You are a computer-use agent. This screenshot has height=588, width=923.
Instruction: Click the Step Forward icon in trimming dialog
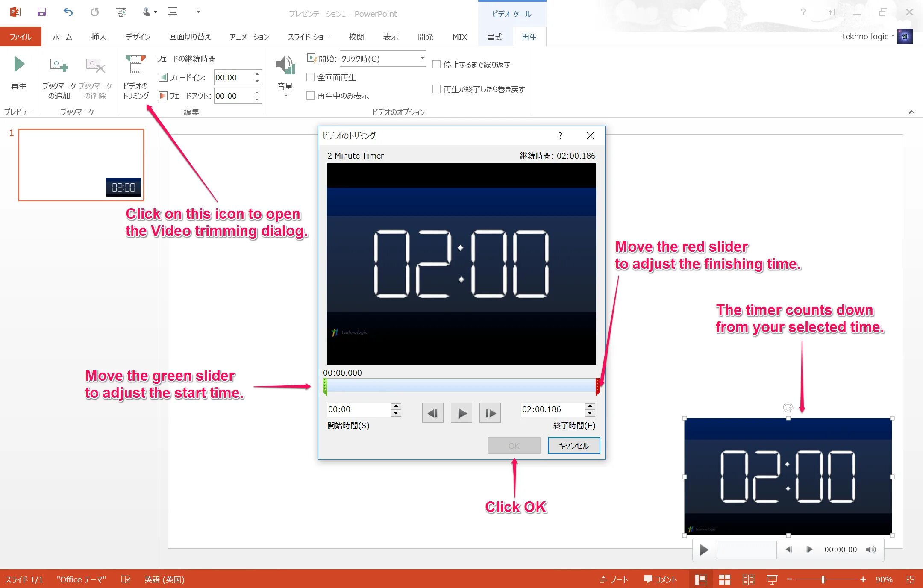point(491,412)
